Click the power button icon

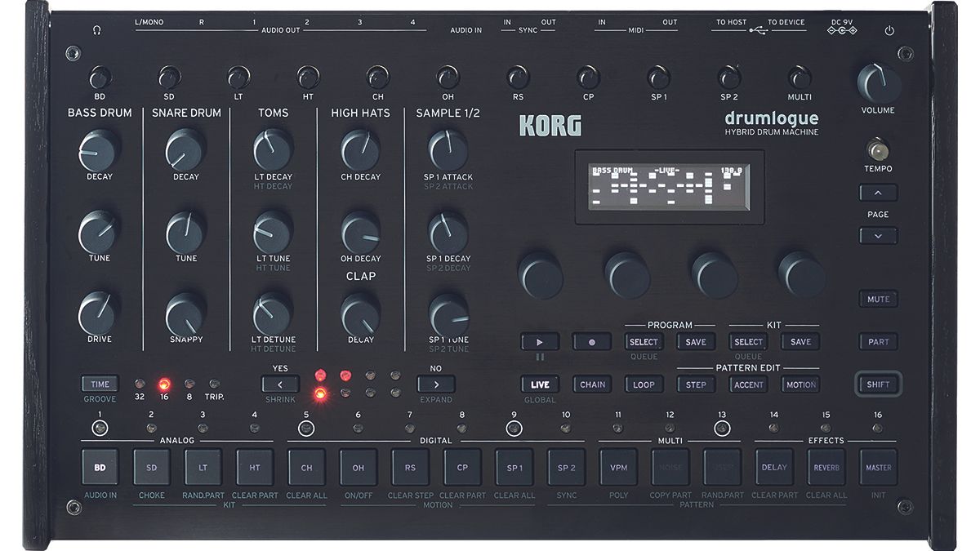pyautogui.click(x=889, y=31)
